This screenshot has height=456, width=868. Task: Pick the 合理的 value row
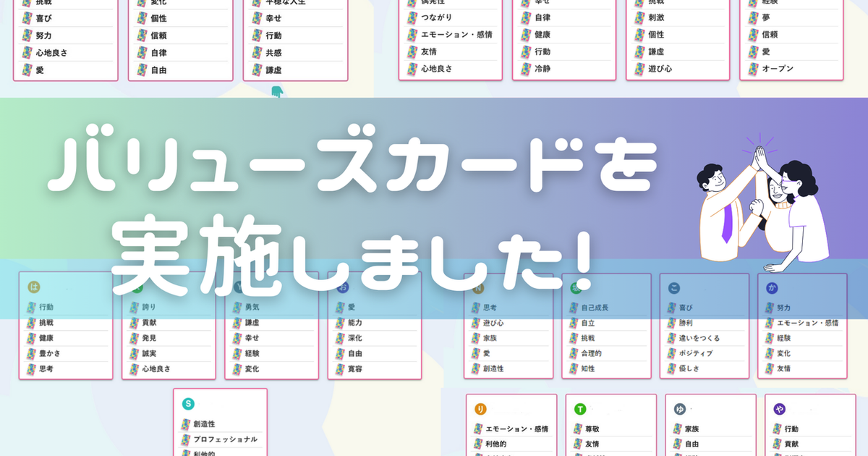(x=608, y=353)
